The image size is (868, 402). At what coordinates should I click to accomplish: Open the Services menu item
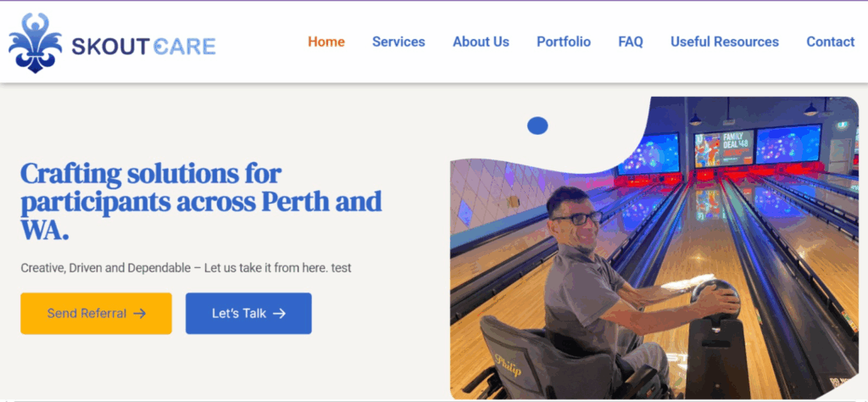398,42
